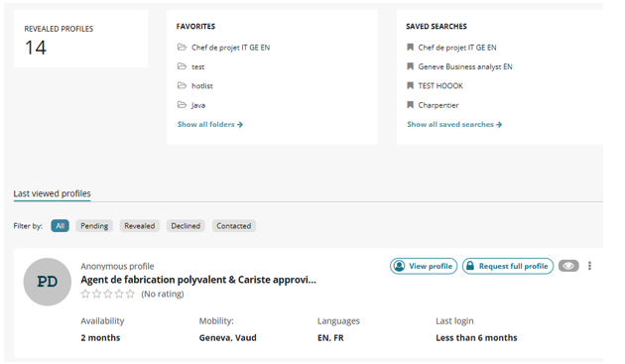
Task: Open Agent de fabrication polyvalent profile title
Action: point(198,280)
